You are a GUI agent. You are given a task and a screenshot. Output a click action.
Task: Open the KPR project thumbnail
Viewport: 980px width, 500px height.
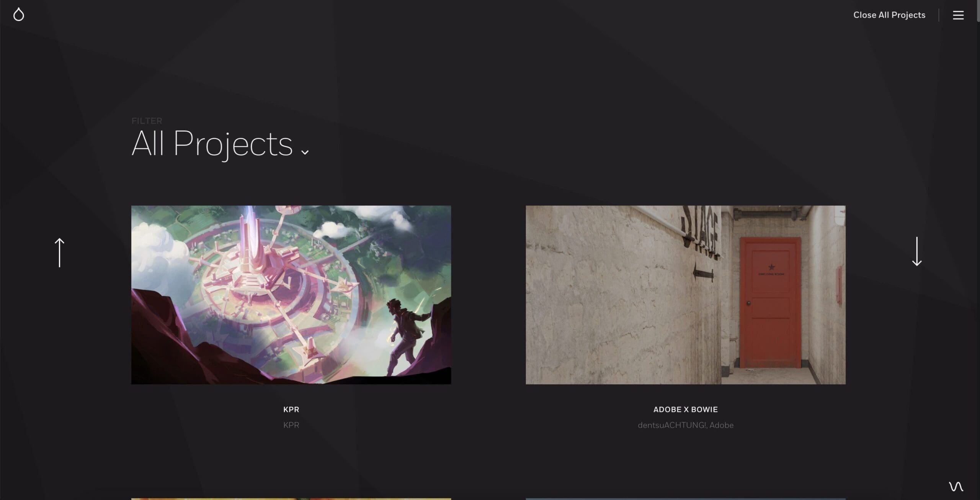[291, 295]
